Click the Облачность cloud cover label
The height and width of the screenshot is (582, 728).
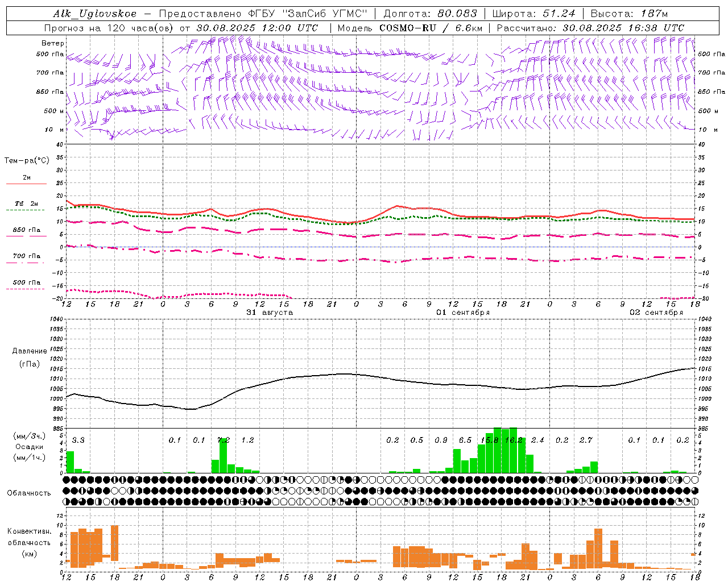point(29,493)
